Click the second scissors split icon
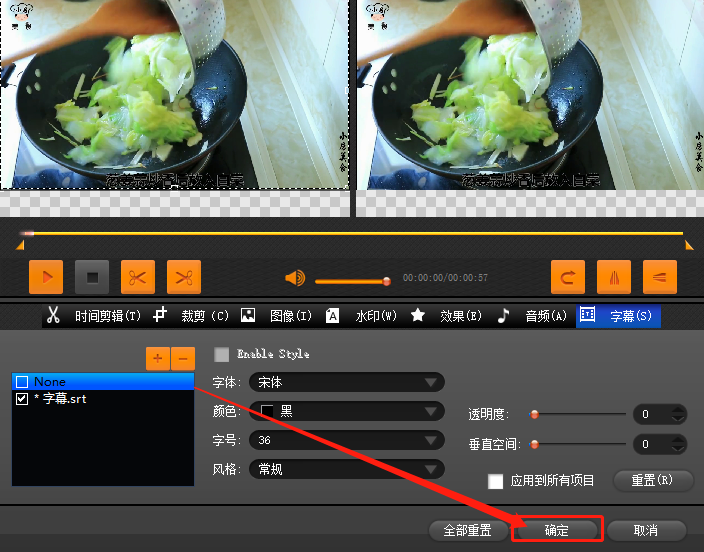 pyautogui.click(x=184, y=277)
